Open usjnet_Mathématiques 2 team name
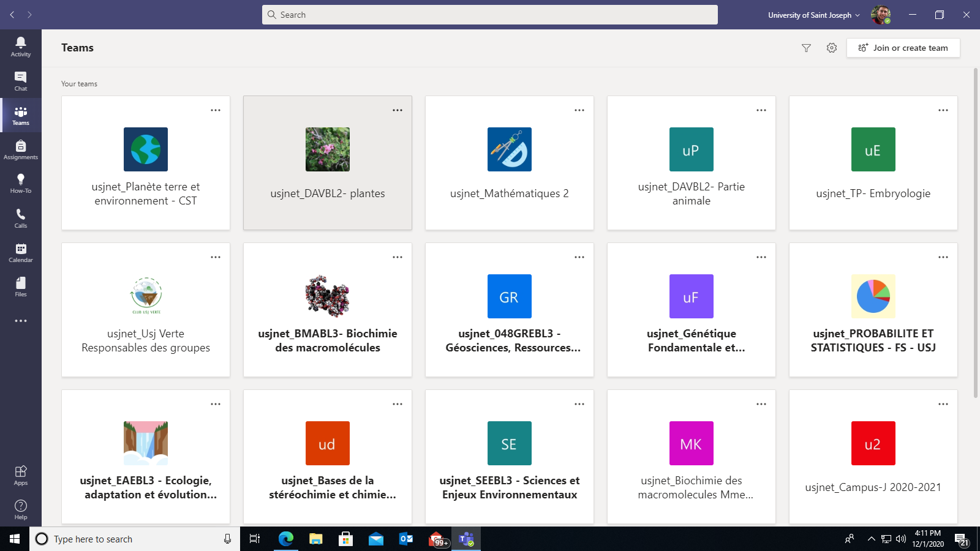980x551 pixels. (x=510, y=193)
